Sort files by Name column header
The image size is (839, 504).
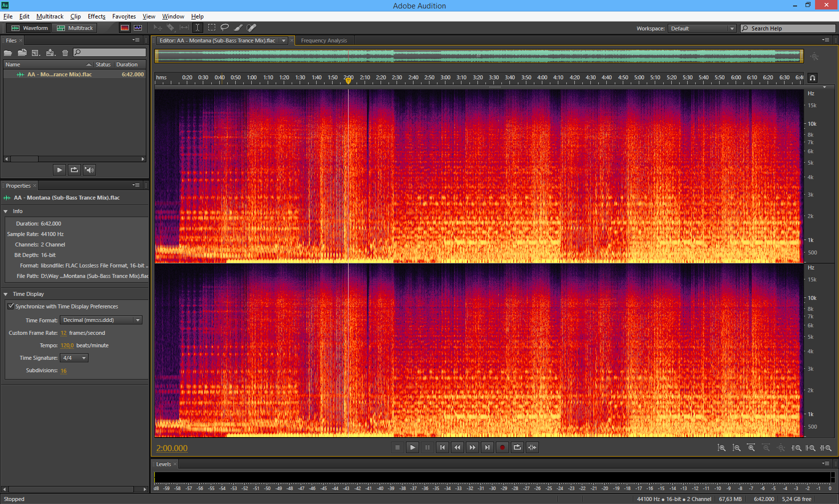pos(48,64)
